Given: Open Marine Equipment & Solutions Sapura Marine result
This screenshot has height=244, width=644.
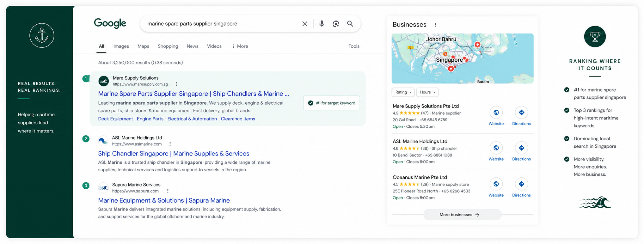Looking at the screenshot, I should click(x=164, y=200).
